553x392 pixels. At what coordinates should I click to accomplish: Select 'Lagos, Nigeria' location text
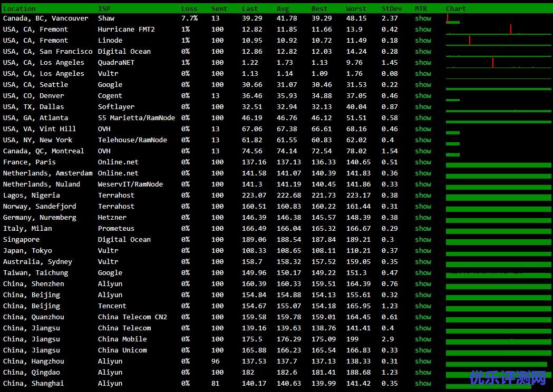32,195
